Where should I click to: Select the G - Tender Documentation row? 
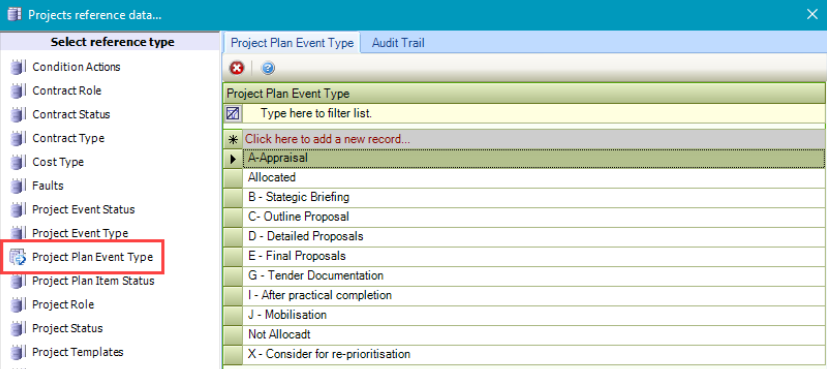tap(534, 275)
